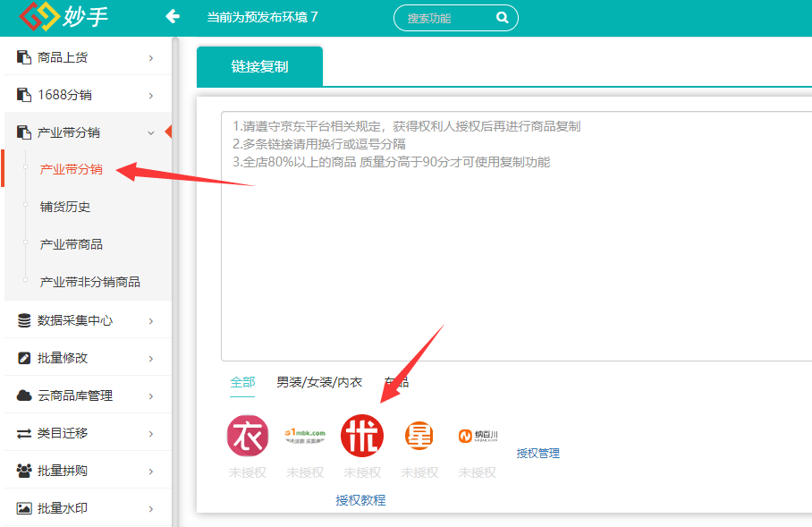Viewport: 812px width, 527px height.
Task: Select the 纳百川 platform logo
Action: coord(478,436)
